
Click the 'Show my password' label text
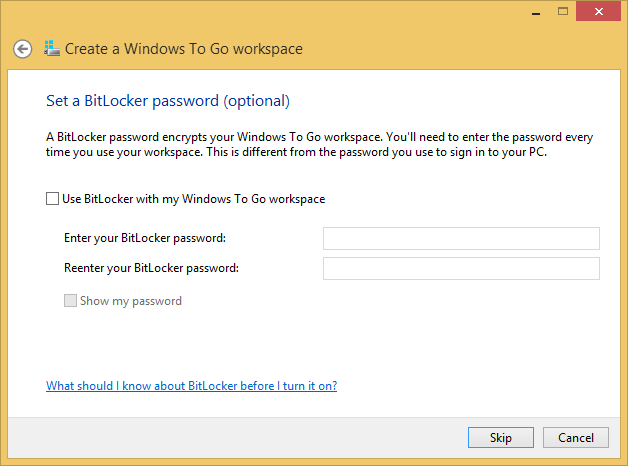tap(131, 301)
